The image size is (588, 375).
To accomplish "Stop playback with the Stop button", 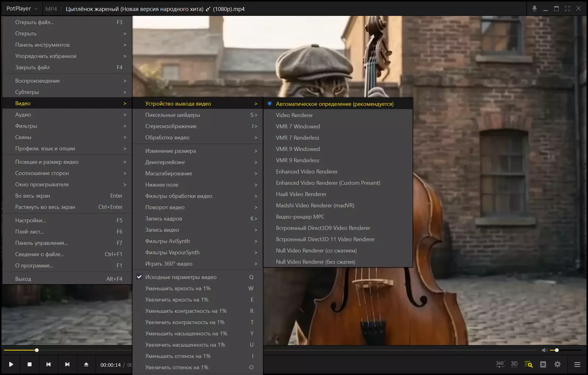I will click(x=30, y=364).
